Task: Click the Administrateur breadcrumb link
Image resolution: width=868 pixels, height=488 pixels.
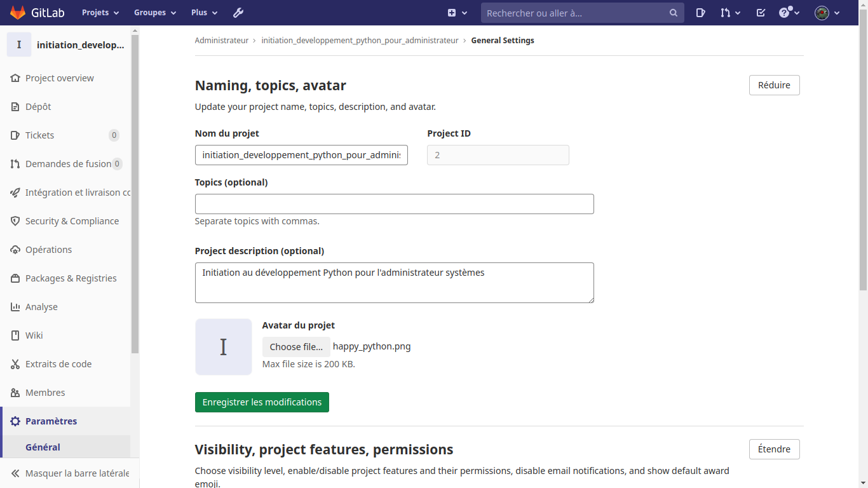Action: point(221,41)
